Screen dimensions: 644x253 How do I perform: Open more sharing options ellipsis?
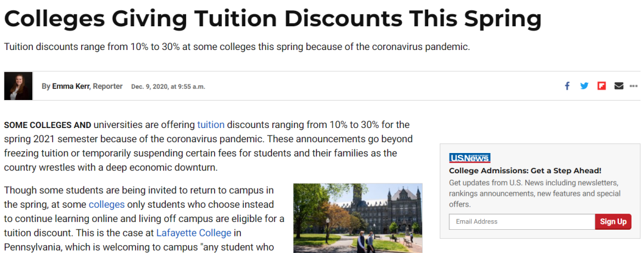click(633, 86)
